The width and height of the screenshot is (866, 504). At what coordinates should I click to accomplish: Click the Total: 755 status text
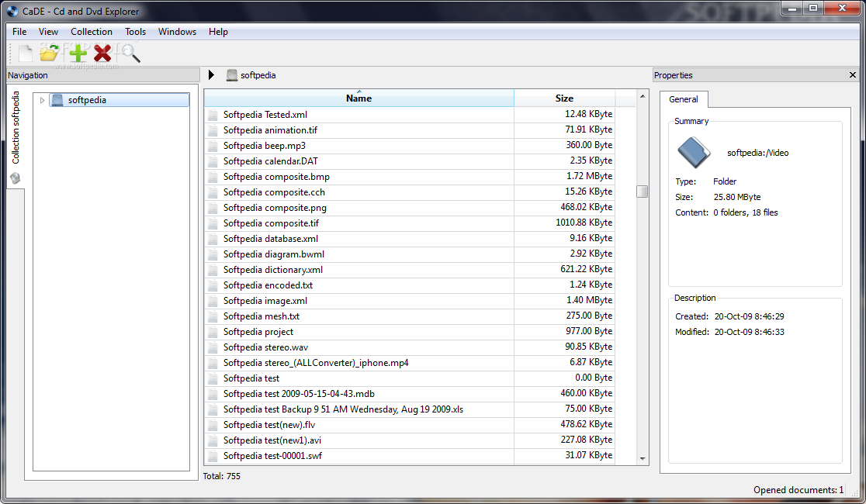coord(221,476)
